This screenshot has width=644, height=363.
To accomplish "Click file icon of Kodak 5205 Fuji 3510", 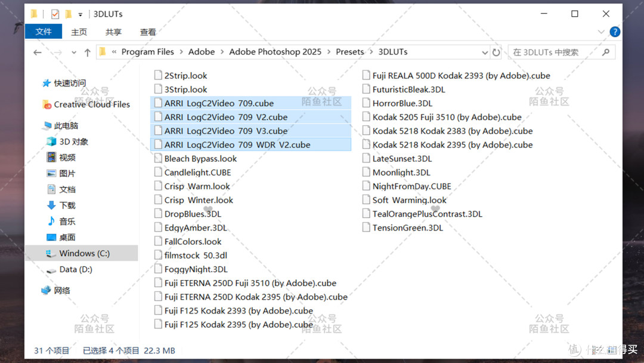I will pyautogui.click(x=366, y=117).
